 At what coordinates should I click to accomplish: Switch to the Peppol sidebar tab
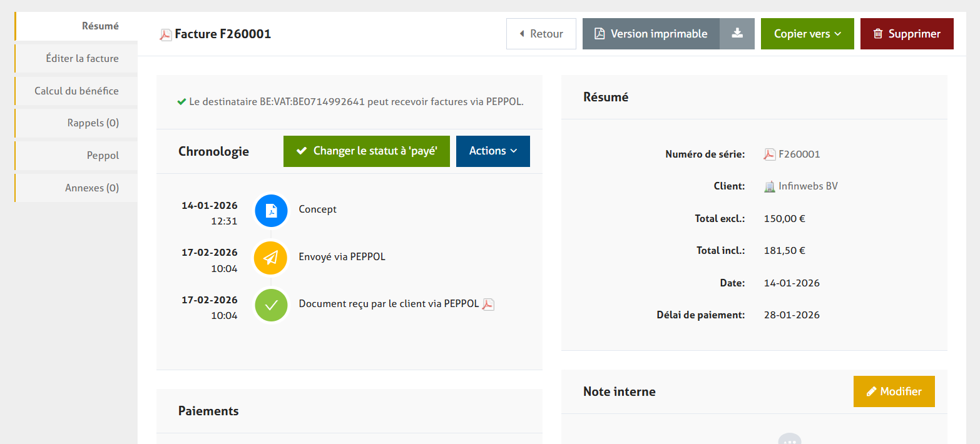(103, 156)
